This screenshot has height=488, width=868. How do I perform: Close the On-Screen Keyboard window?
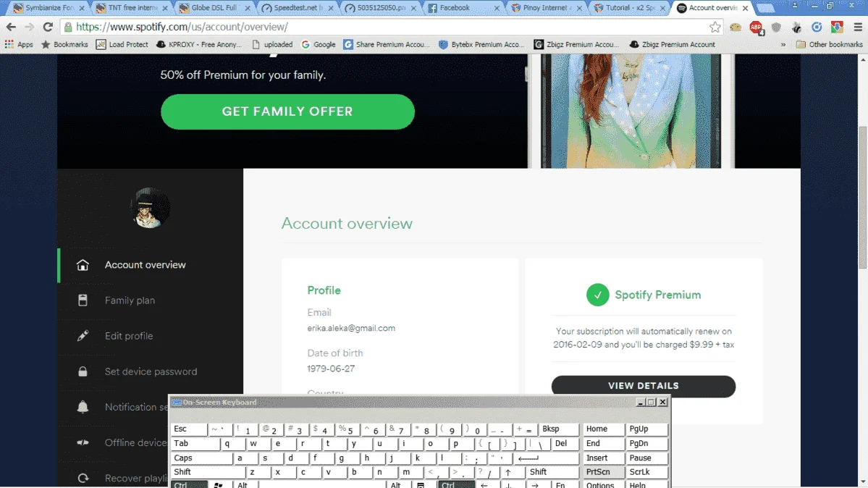click(662, 402)
